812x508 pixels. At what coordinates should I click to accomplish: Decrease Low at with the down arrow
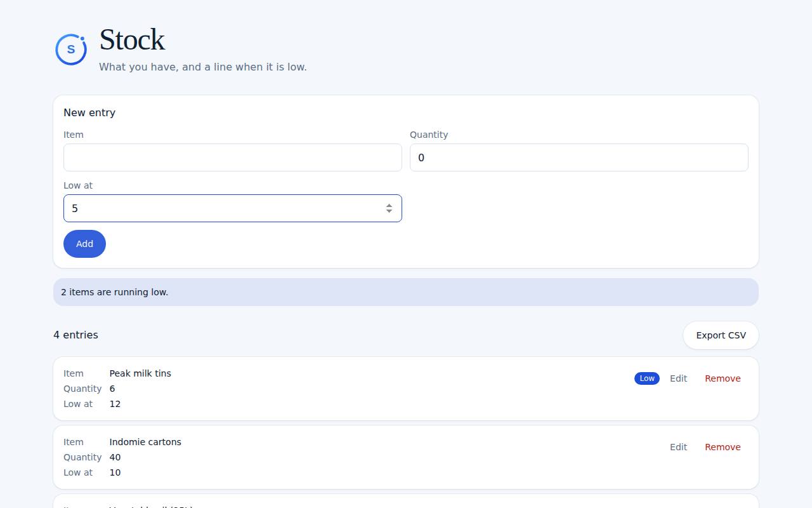[389, 211]
